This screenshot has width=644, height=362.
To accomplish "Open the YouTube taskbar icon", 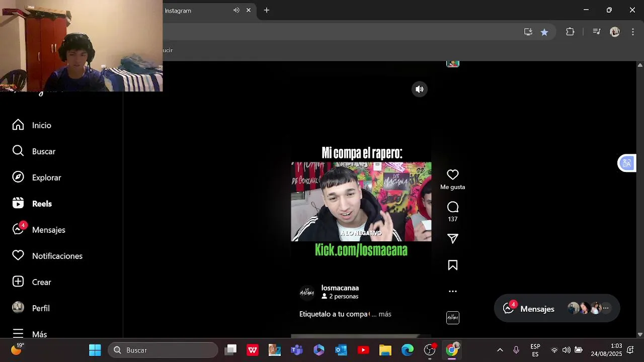I will [363, 350].
